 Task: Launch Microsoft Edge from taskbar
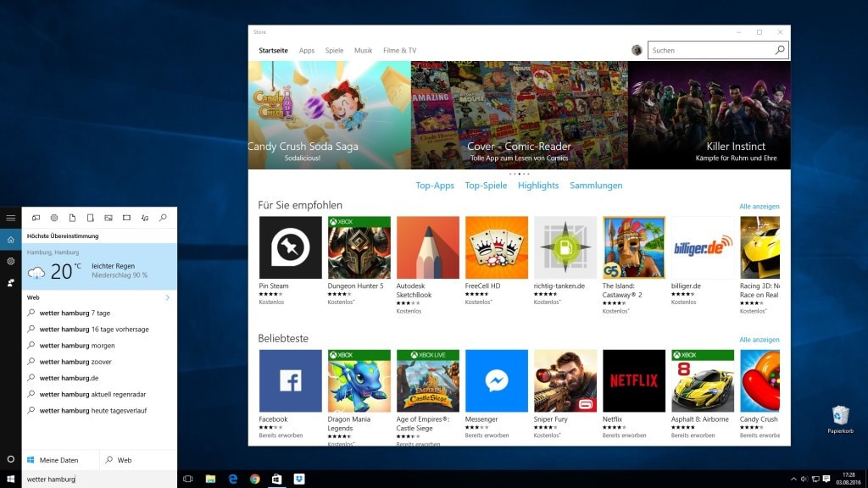[x=232, y=480]
